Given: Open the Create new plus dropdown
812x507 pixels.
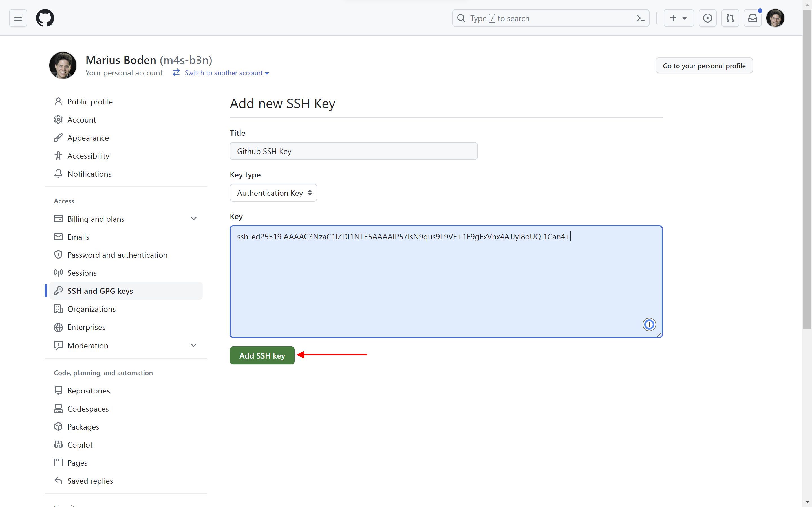Looking at the screenshot, I should [678, 18].
